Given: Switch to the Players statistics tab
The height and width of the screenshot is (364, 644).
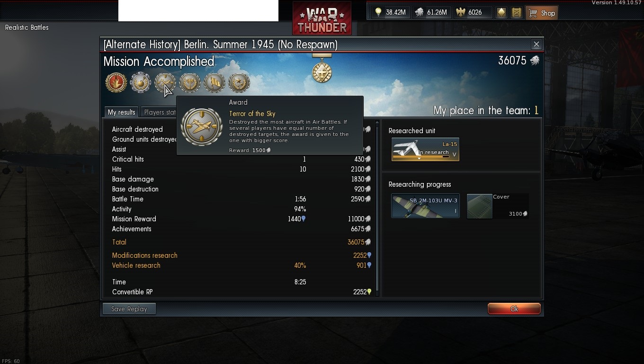Looking at the screenshot, I should (159, 112).
